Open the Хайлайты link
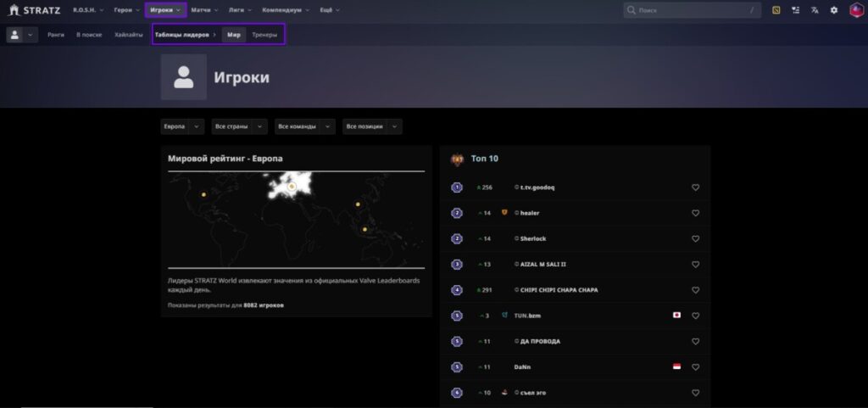The image size is (868, 408). pos(129,35)
